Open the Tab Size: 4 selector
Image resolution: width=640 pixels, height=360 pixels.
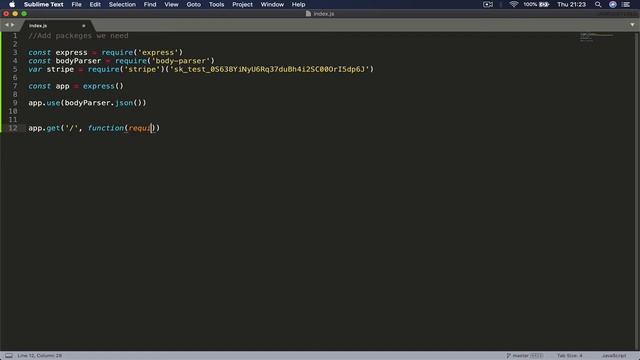(x=570, y=356)
